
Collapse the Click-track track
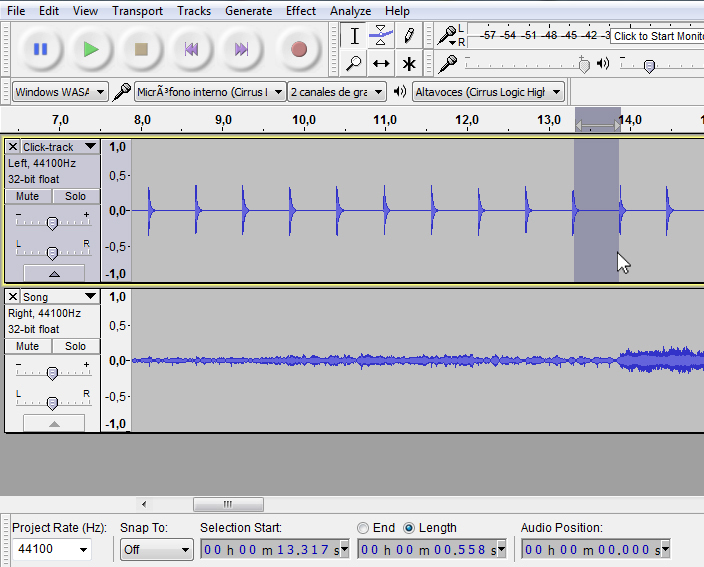(x=54, y=273)
